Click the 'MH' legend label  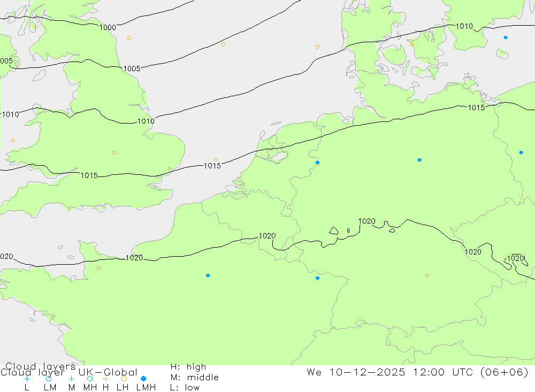coord(90,388)
